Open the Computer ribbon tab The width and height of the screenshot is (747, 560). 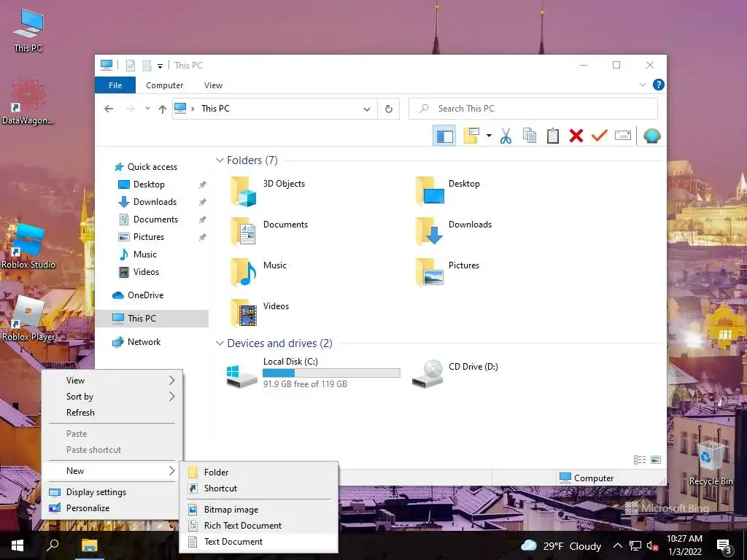[x=164, y=85]
